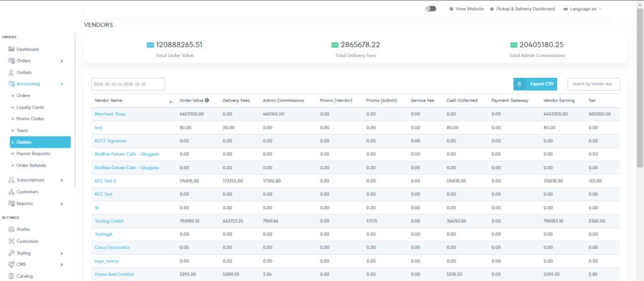Image resolution: width=644 pixels, height=281 pixels.
Task: Click the Search By Vendor Name field
Action: pyautogui.click(x=593, y=84)
